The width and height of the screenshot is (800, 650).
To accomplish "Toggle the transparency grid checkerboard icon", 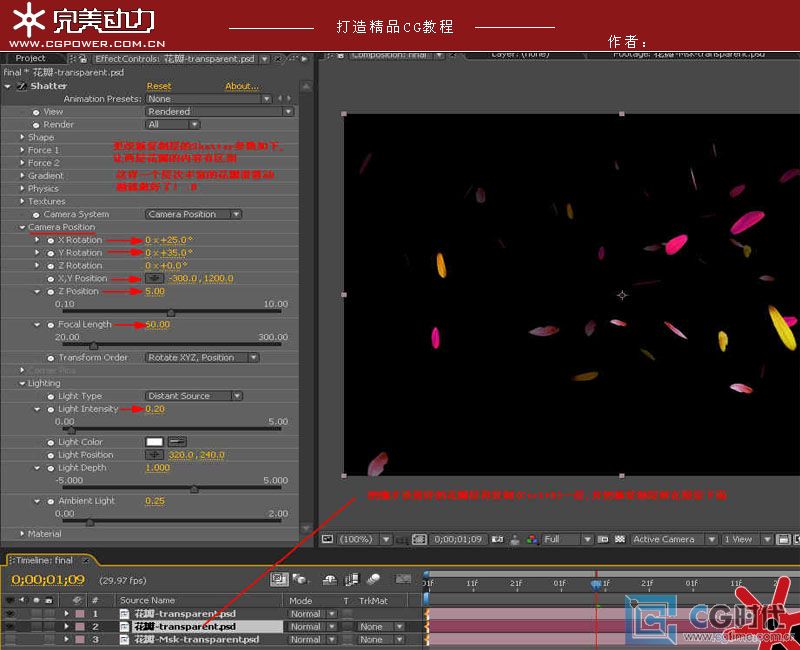I will 619,539.
